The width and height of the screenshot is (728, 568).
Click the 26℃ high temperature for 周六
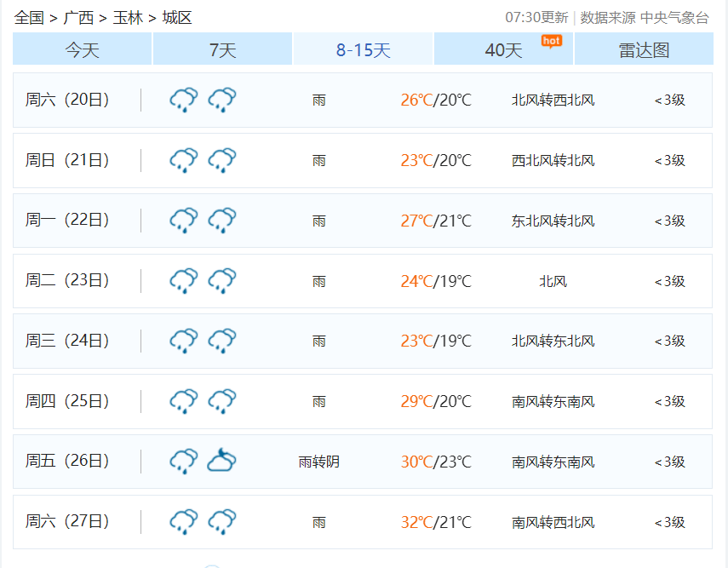tap(415, 99)
